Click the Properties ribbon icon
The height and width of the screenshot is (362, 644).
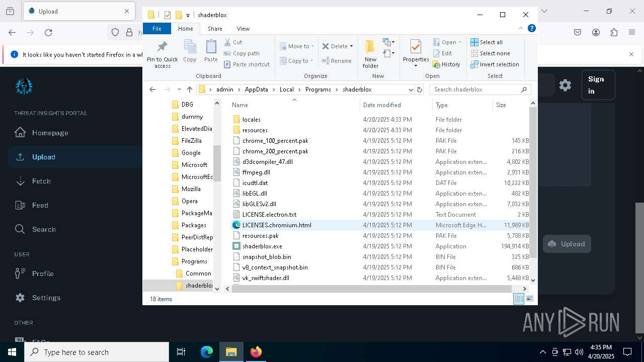point(416,46)
